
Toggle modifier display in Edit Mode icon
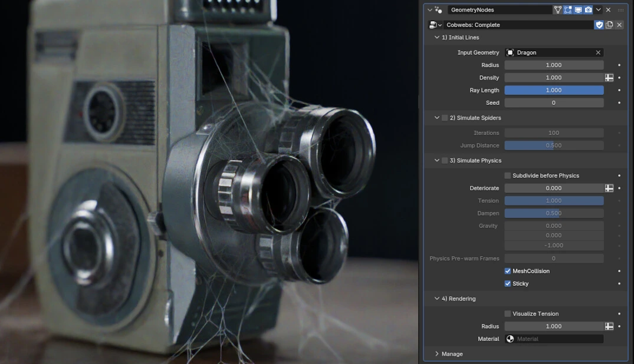pyautogui.click(x=568, y=9)
